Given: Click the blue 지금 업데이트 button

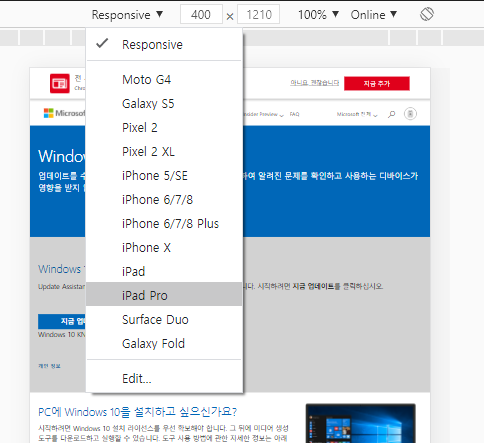Looking at the screenshot, I should (x=62, y=321).
